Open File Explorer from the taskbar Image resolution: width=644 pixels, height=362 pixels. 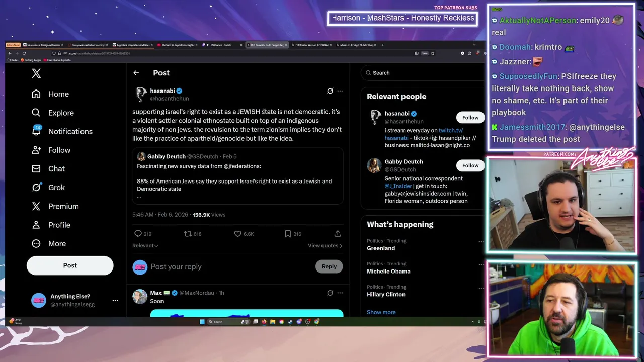click(x=273, y=322)
